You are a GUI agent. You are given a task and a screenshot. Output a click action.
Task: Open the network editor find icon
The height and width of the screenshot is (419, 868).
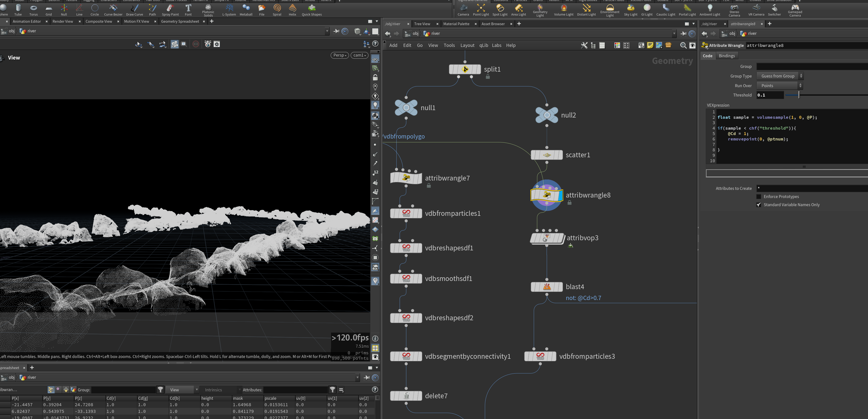click(x=683, y=45)
